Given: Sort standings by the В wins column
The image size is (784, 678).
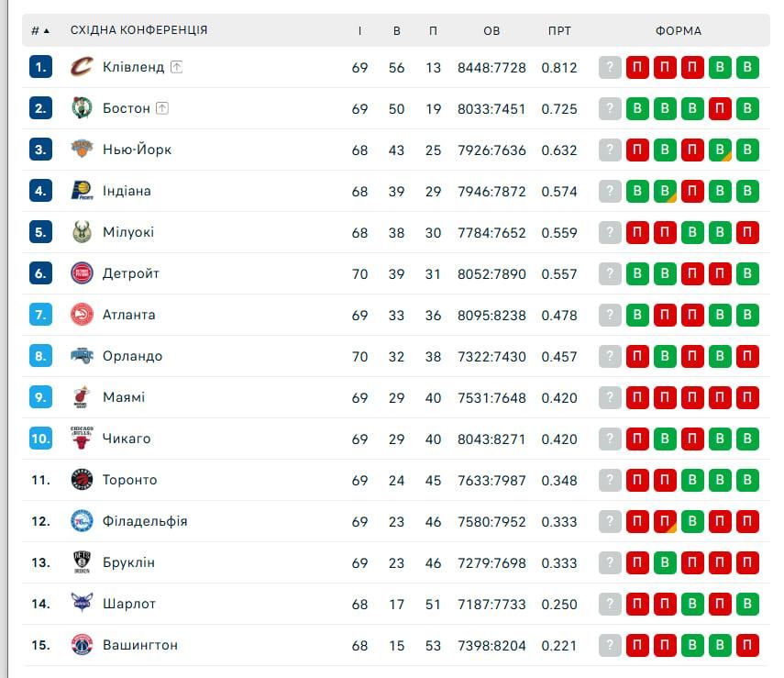Looking at the screenshot, I should coord(397,30).
